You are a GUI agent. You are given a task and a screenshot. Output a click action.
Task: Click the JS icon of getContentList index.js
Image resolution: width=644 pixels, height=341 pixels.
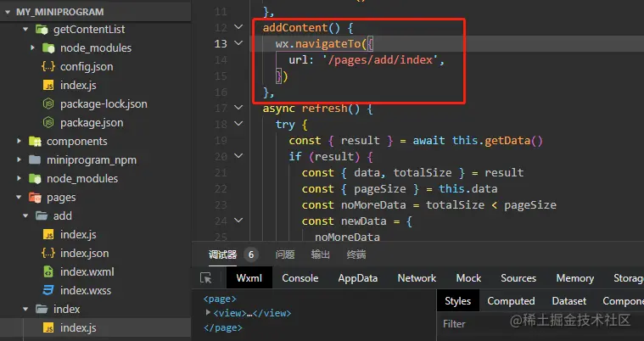48,86
